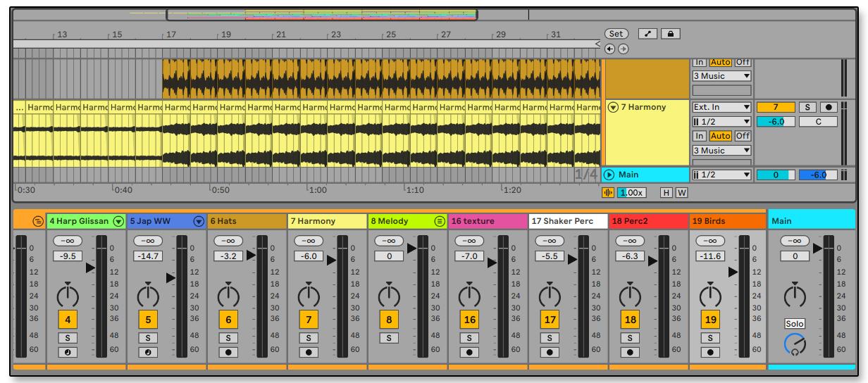868x383 pixels.
Task: Toggle the 4 Harp Glissan track activator
Action: (68, 320)
